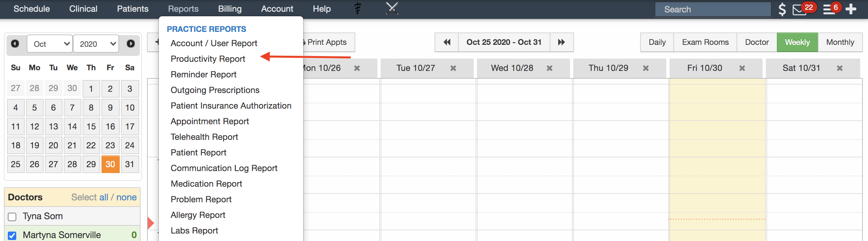Select October 30 in mini calendar
Screen dimensions: 868x241
coord(110,164)
